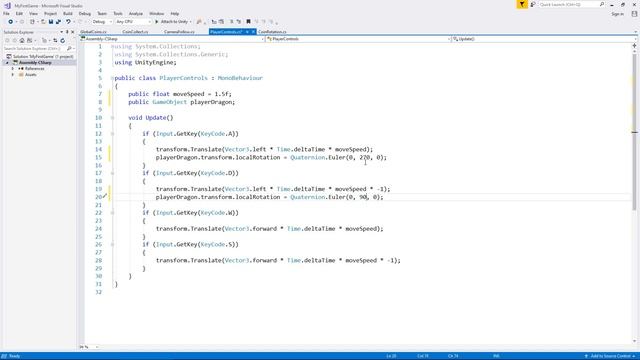This screenshot has height=360, width=640.
Task: Click Add to Source Control in status bar
Action: coord(610,356)
